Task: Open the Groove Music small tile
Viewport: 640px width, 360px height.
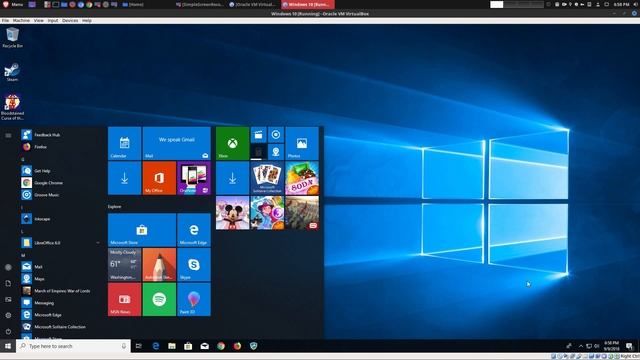Action: pyautogui.click(x=276, y=135)
